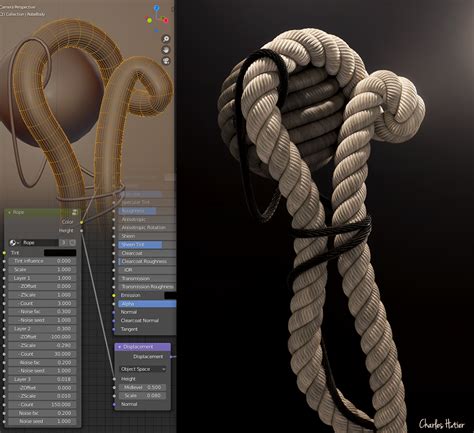
Task: Toggle the camera view icon
Action: (x=166, y=61)
